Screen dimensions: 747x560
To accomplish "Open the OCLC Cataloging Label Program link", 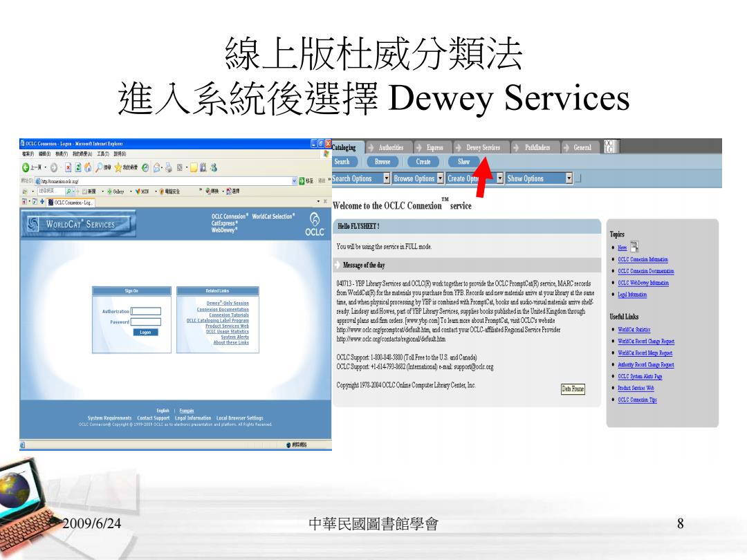I will click(217, 321).
